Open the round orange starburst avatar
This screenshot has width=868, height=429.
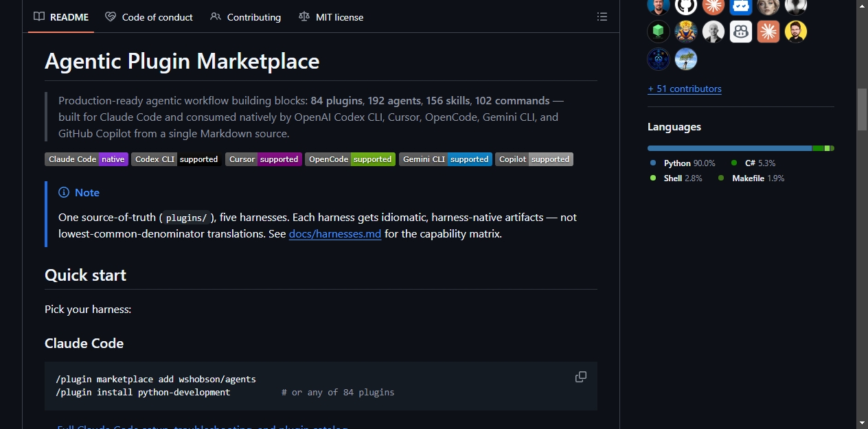(713, 5)
